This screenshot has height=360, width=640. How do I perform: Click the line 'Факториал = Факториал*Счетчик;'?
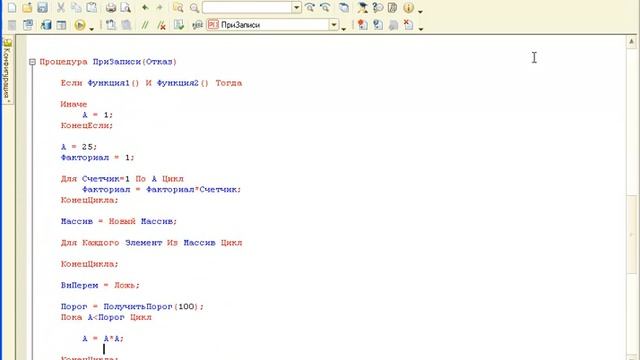(x=162, y=189)
